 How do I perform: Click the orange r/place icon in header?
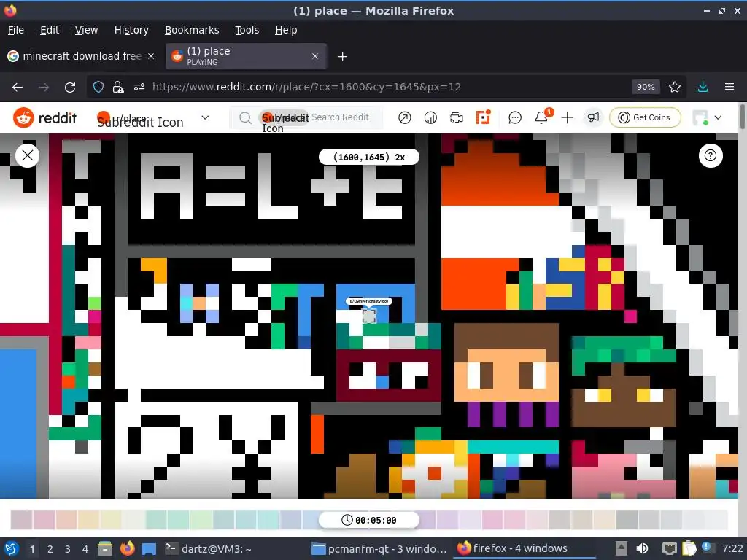483,117
